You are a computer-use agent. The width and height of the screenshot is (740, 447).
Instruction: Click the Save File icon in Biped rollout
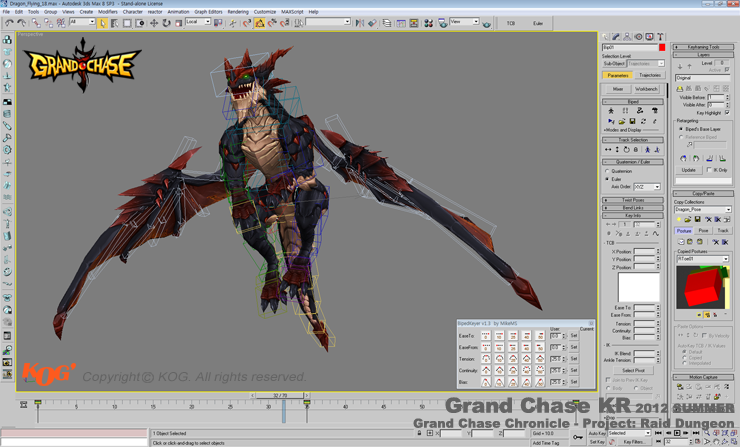[x=632, y=121]
